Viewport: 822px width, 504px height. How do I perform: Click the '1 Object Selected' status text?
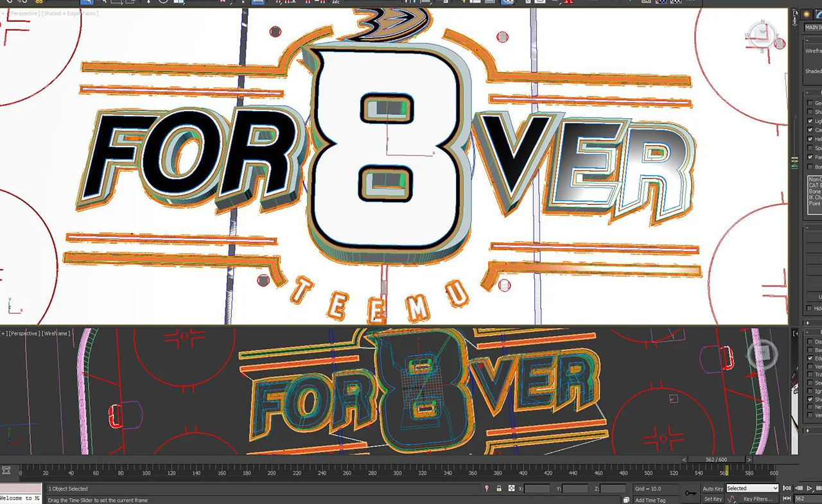[x=69, y=489]
